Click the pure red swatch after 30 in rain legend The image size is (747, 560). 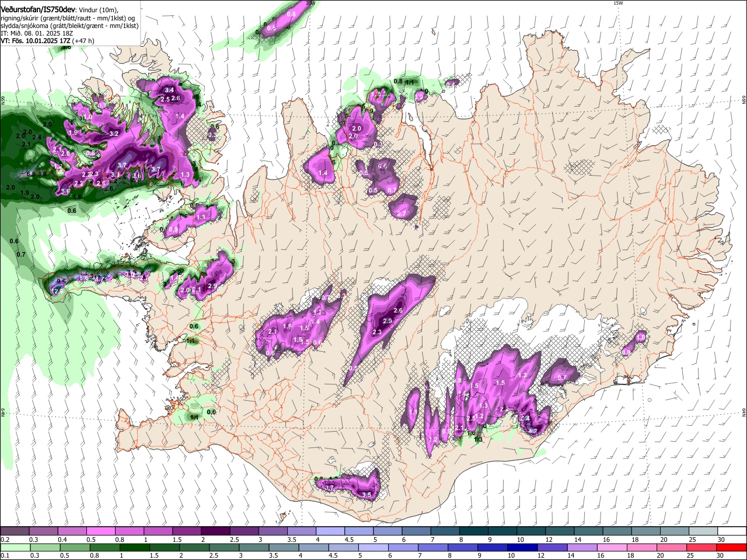[731, 547]
